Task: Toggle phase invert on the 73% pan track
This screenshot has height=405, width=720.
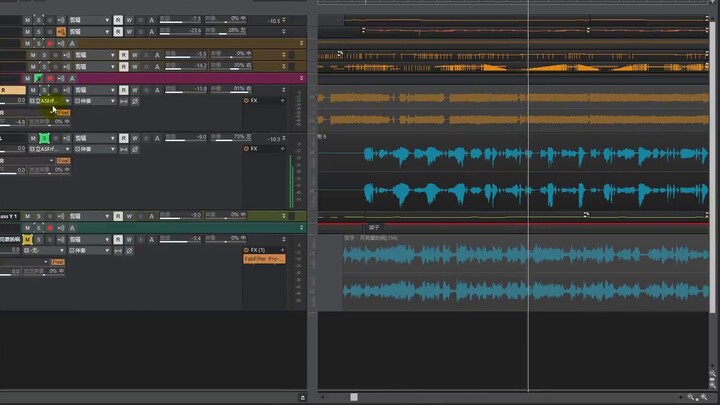Action: tap(135, 150)
